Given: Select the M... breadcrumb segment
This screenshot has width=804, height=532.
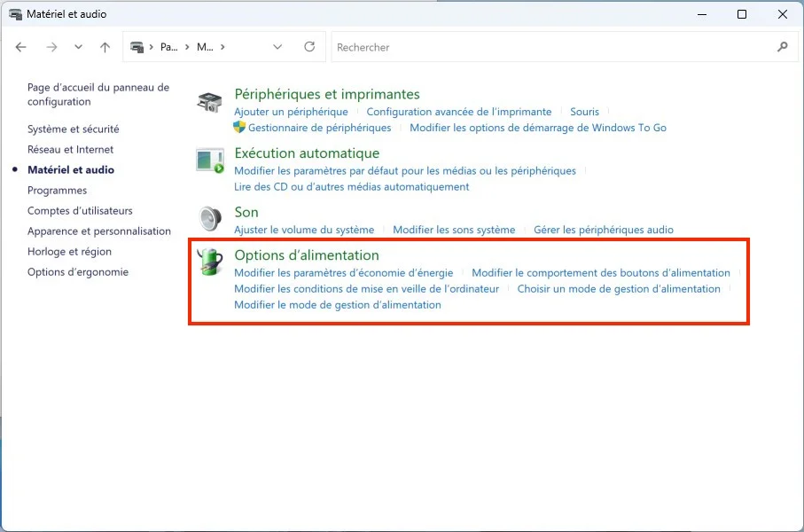Looking at the screenshot, I should coord(205,47).
